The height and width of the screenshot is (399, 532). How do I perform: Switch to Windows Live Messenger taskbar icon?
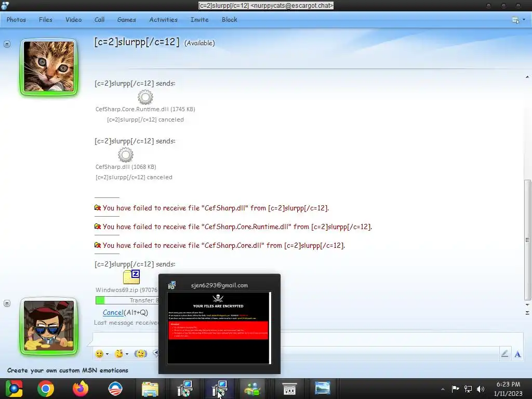[253, 389]
